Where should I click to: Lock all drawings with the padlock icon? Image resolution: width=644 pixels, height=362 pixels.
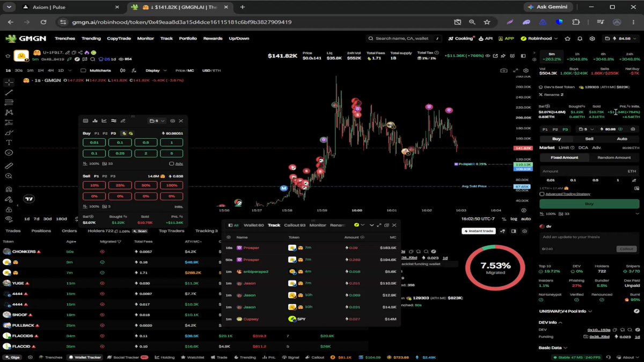click(x=9, y=209)
